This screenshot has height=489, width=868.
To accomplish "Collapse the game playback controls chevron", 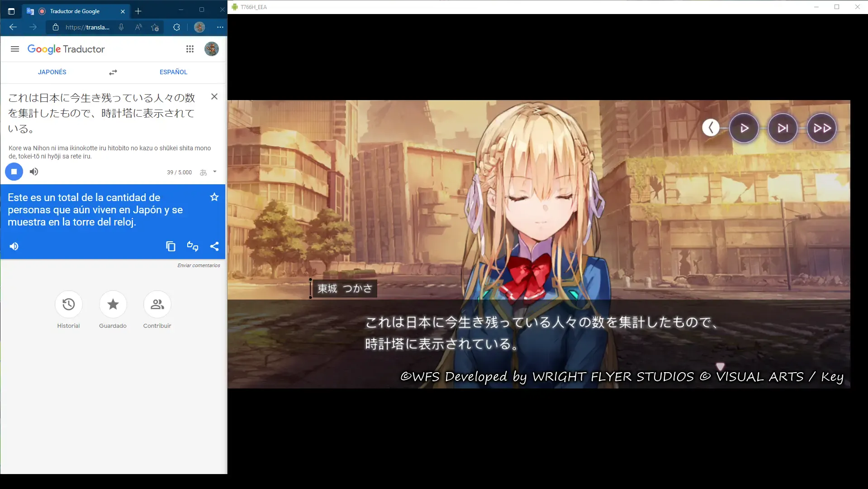I will [x=711, y=128].
